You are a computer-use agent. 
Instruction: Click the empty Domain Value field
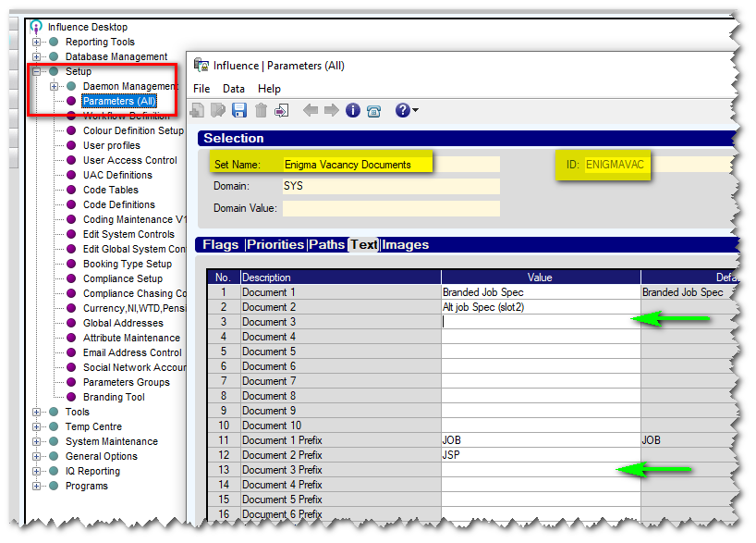391,208
